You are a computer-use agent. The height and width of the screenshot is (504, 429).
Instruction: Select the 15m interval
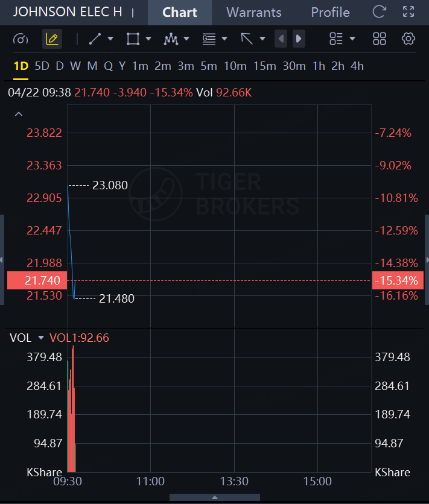tap(264, 66)
